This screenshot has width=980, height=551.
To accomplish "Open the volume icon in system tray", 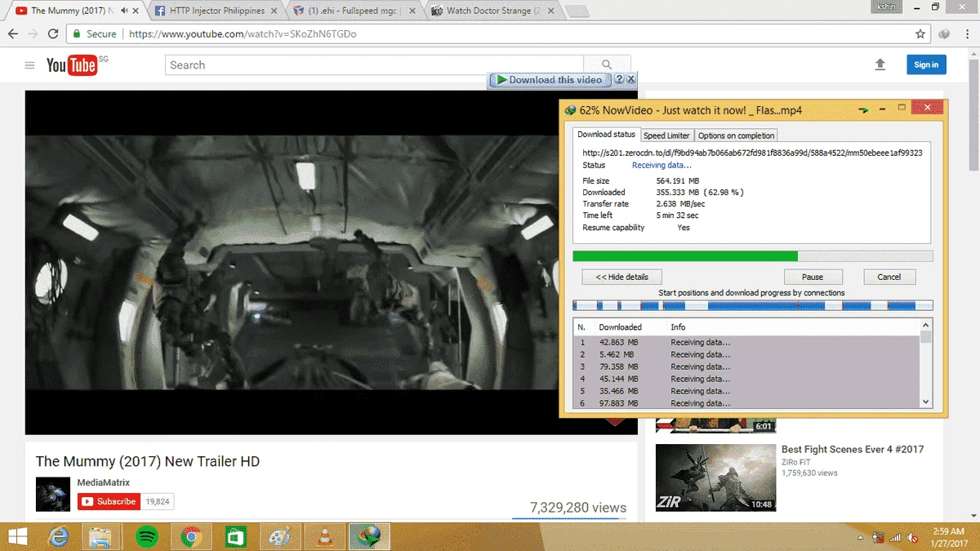I will pos(912,537).
